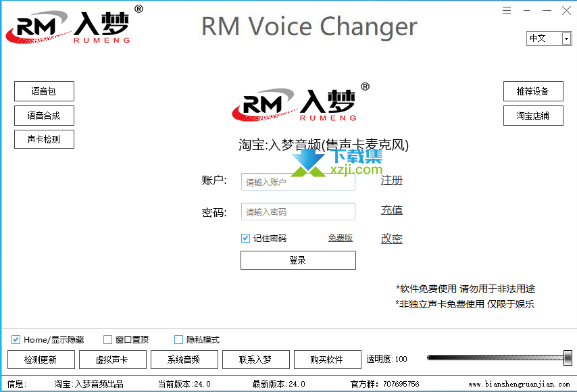This screenshot has height=392, width=577.
Task: Open 推荐设备 recommended devices
Action: pos(533,91)
